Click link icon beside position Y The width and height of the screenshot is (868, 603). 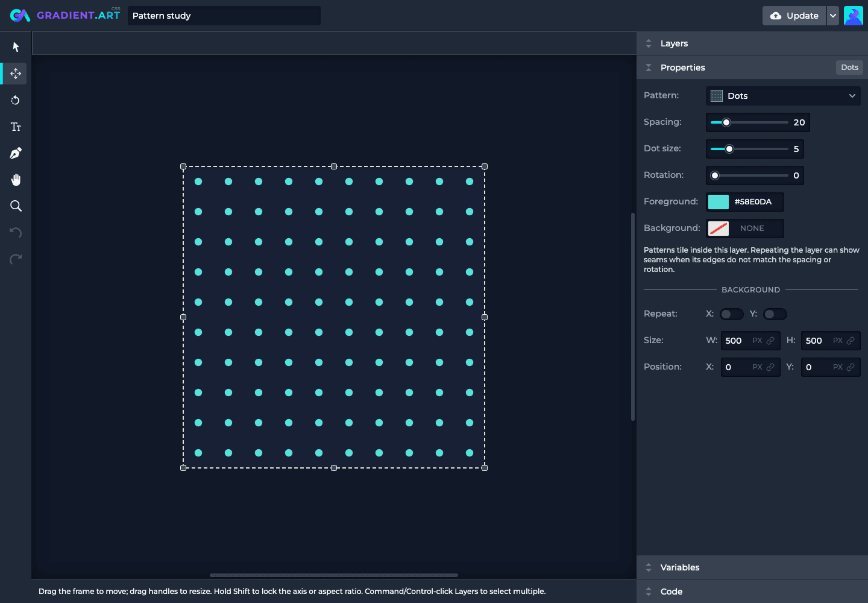pos(851,367)
